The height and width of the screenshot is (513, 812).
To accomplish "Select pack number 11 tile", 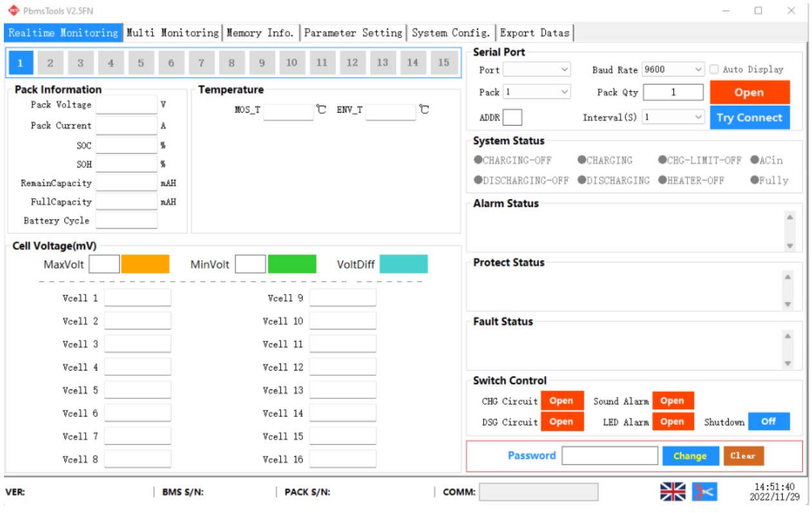I will tap(322, 63).
